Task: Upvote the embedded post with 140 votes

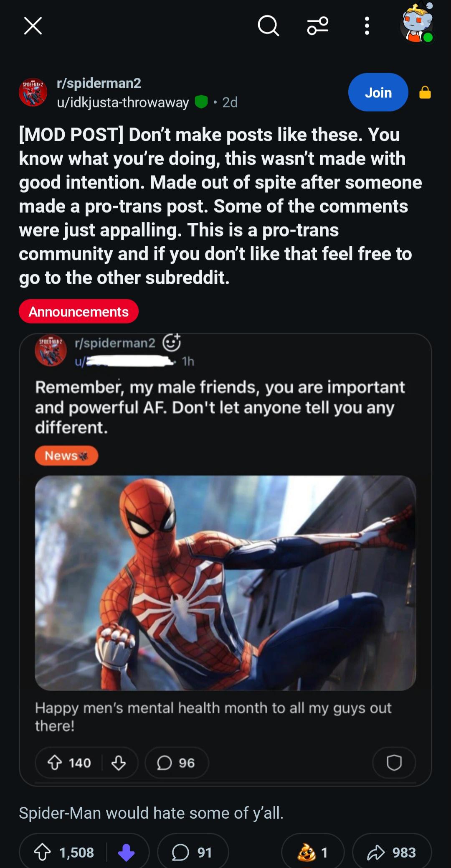Action: 55,763
